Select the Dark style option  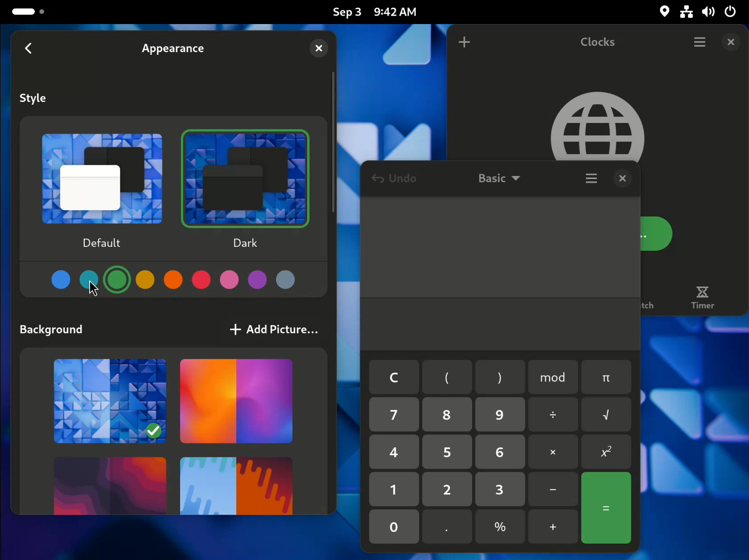click(x=245, y=179)
